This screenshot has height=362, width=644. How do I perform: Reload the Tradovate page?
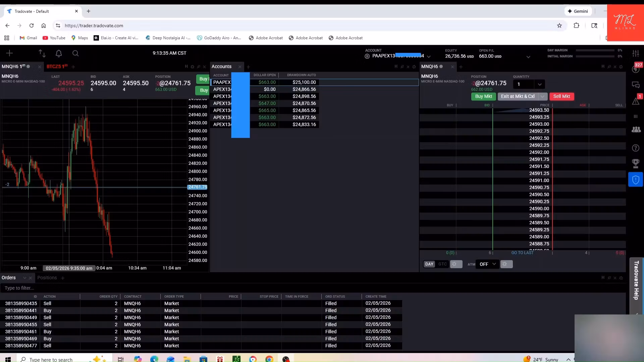click(x=32, y=25)
